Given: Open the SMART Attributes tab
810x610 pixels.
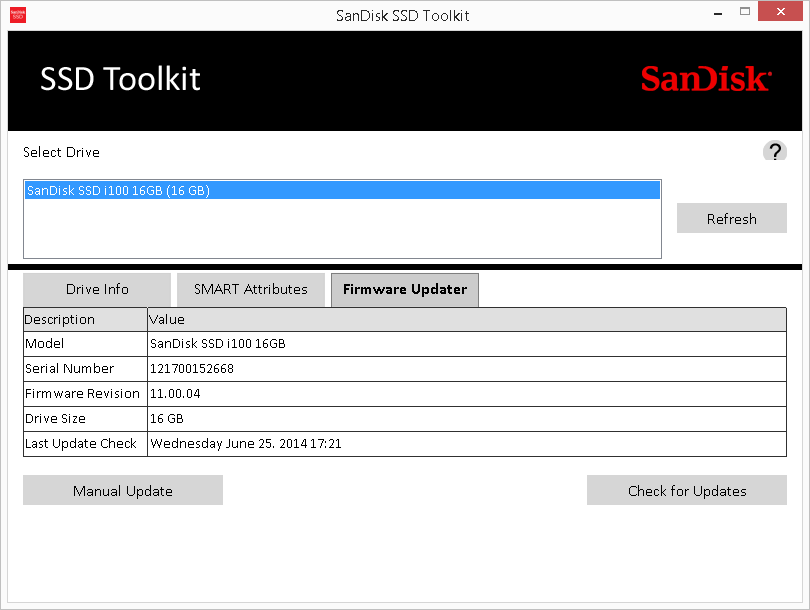Looking at the screenshot, I should (x=251, y=289).
